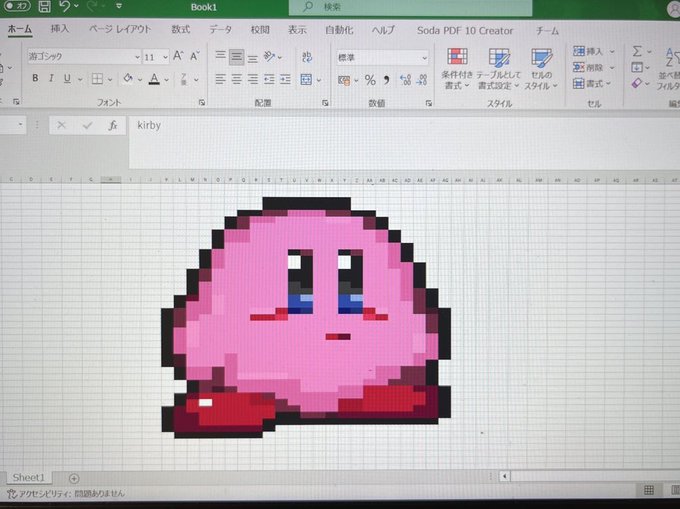Open the Undo history dropdown arrow
This screenshot has width=680, height=509.
click(x=77, y=6)
